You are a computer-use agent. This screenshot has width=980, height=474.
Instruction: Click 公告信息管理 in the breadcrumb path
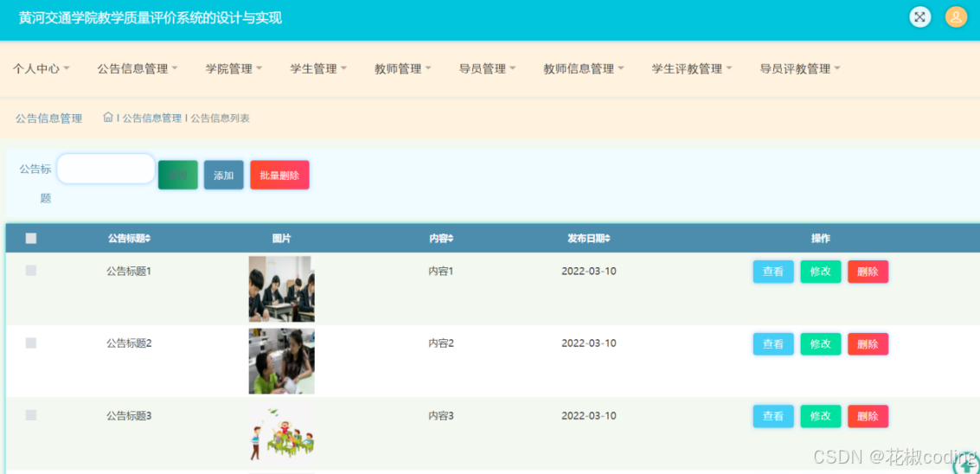click(152, 118)
